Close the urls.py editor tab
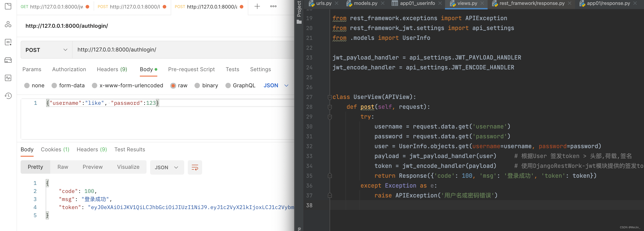 [x=337, y=3]
